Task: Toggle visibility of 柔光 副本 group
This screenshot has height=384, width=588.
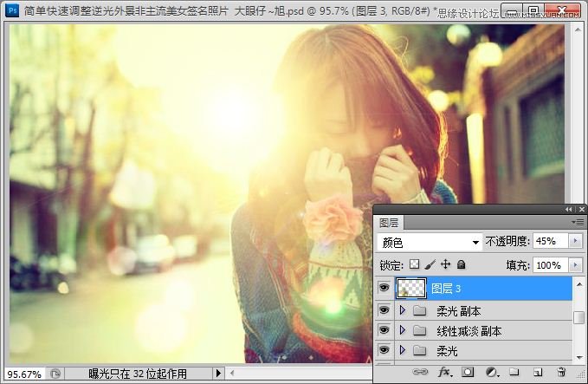Action: coord(384,310)
